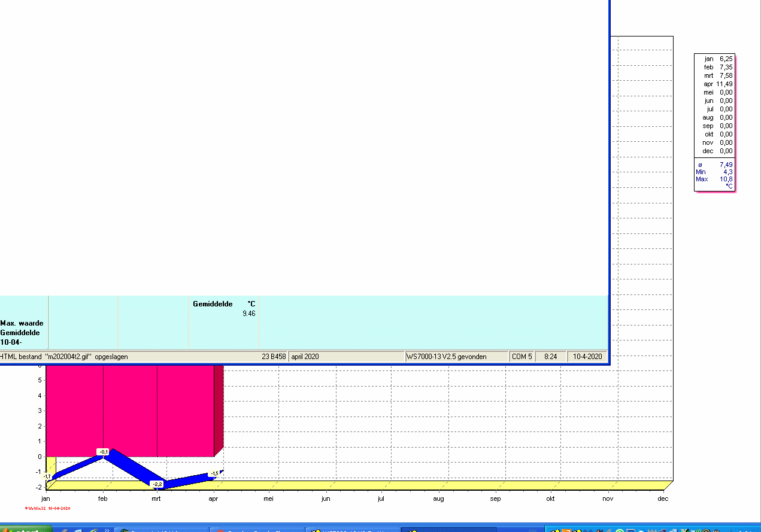Click the 'Max. waarde' row label
The width and height of the screenshot is (761, 532).
(22, 323)
